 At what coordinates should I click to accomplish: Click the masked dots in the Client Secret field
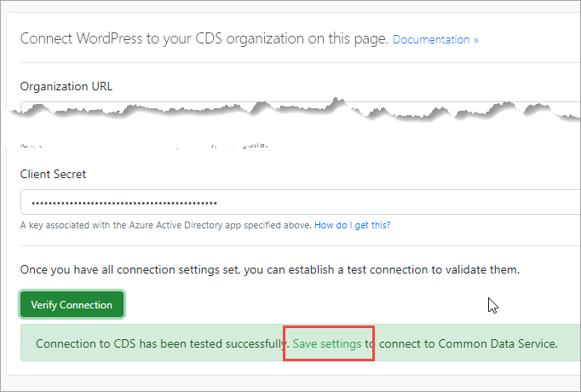[x=124, y=203]
